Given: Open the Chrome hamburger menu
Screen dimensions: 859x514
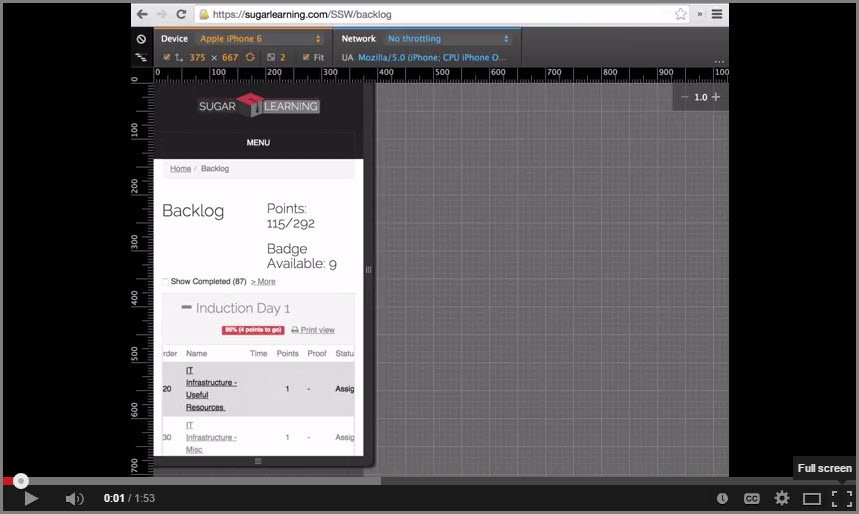Looking at the screenshot, I should (x=717, y=15).
